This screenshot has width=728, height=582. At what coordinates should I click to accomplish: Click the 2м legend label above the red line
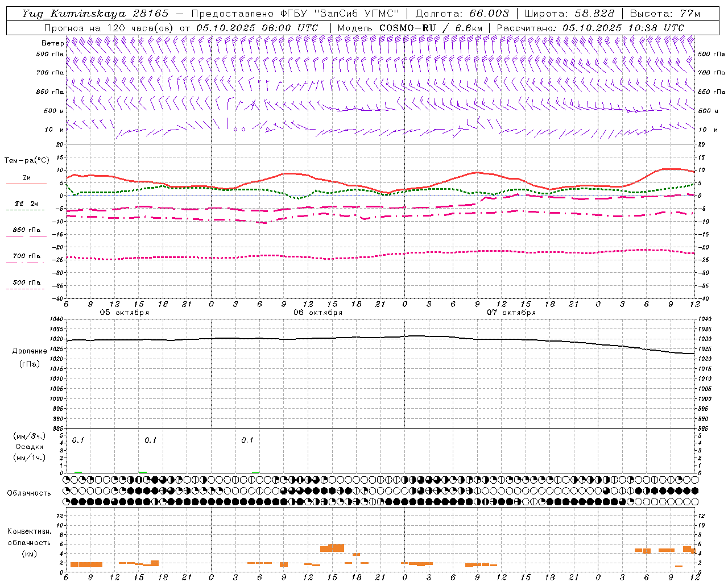[27, 177]
